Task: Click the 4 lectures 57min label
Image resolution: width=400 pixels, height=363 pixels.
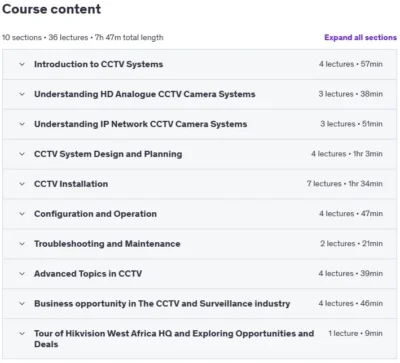Action: point(351,64)
